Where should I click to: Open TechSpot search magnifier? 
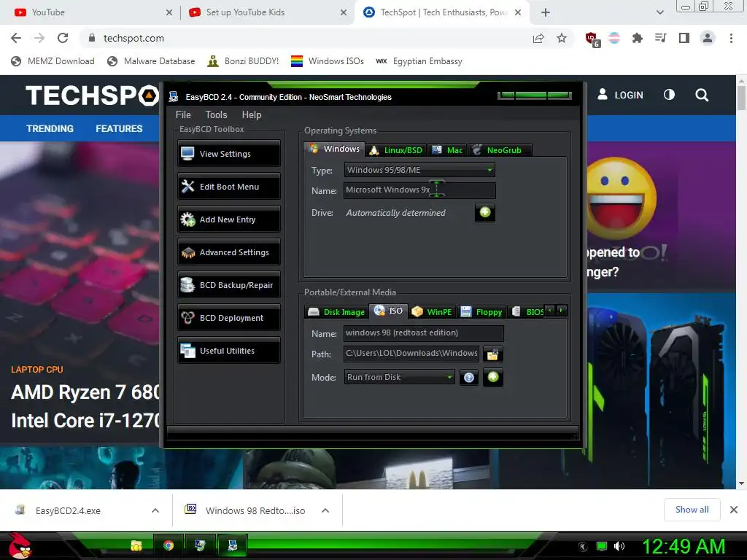tap(702, 96)
